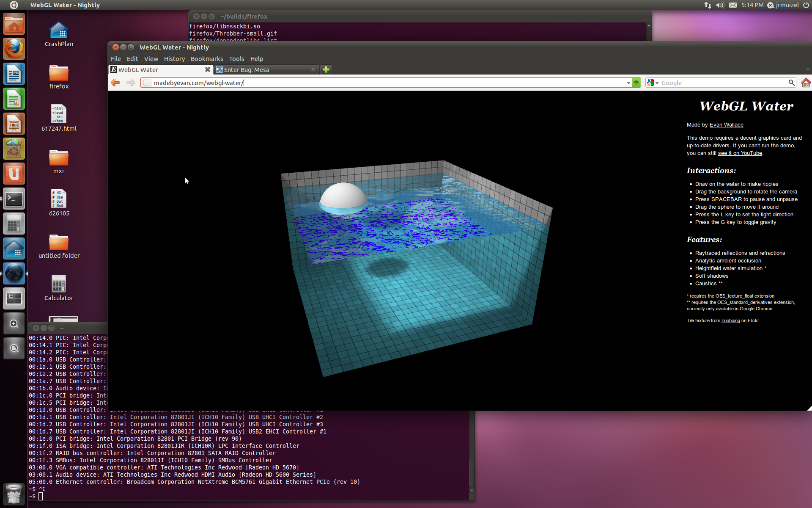
Task: Click the green Go arrow in URL bar
Action: 636,83
